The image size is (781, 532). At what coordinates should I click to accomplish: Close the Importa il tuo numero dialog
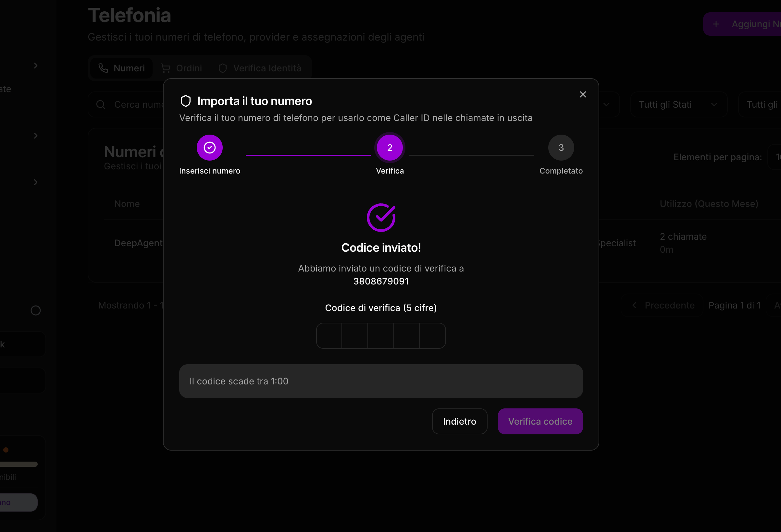coord(583,94)
